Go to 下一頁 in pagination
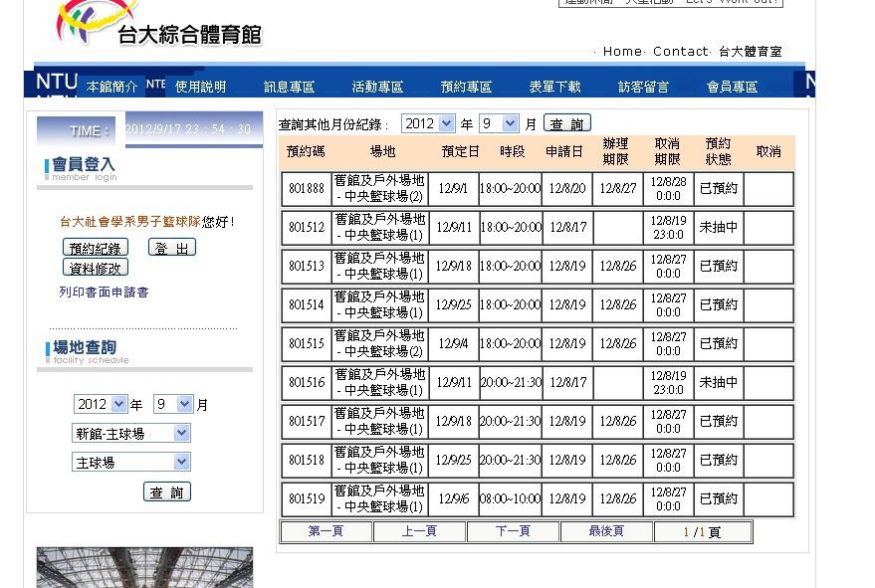This screenshot has width=875, height=588. click(x=513, y=531)
